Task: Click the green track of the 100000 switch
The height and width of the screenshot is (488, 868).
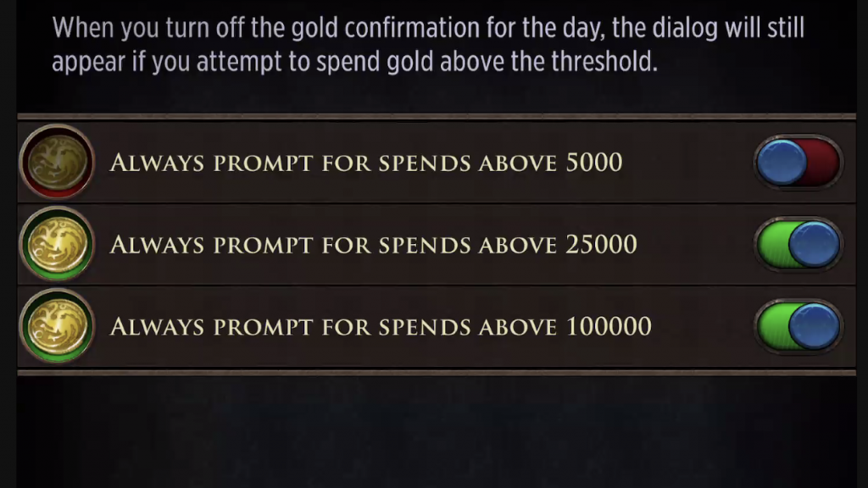Action: point(772,326)
